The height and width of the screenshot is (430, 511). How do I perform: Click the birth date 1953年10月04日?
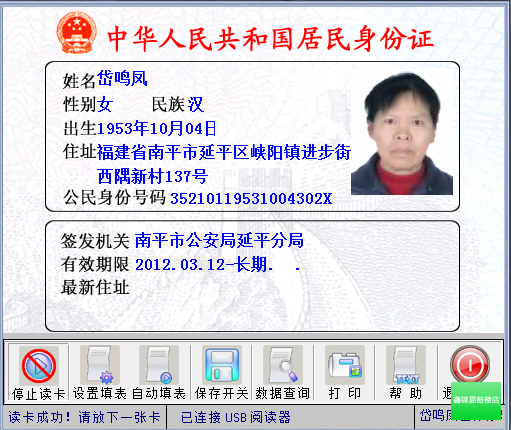coord(157,128)
